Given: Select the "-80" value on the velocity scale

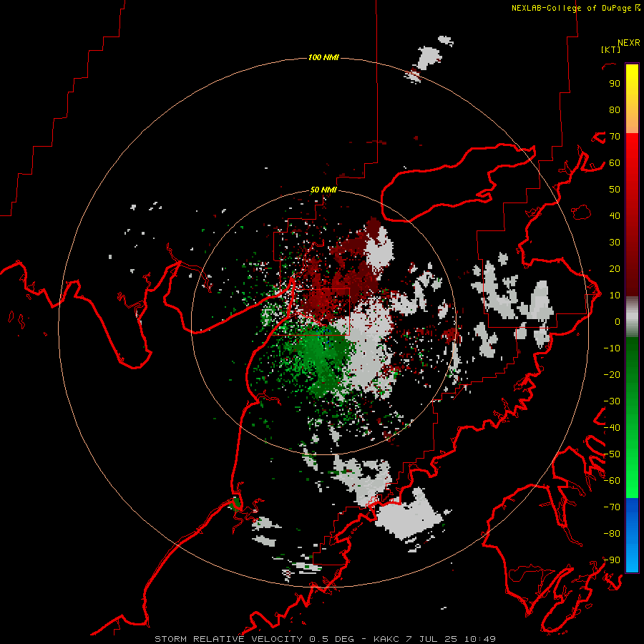Looking at the screenshot, I should coord(612,534).
